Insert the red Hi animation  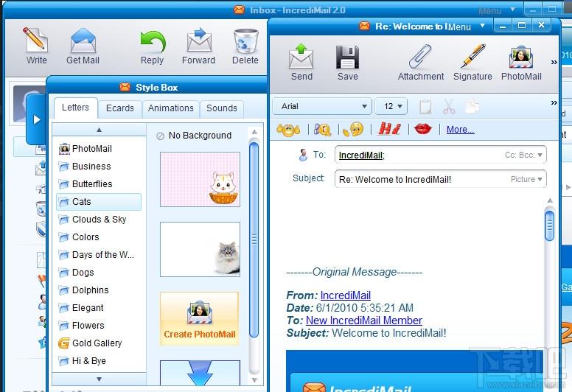[x=389, y=129]
